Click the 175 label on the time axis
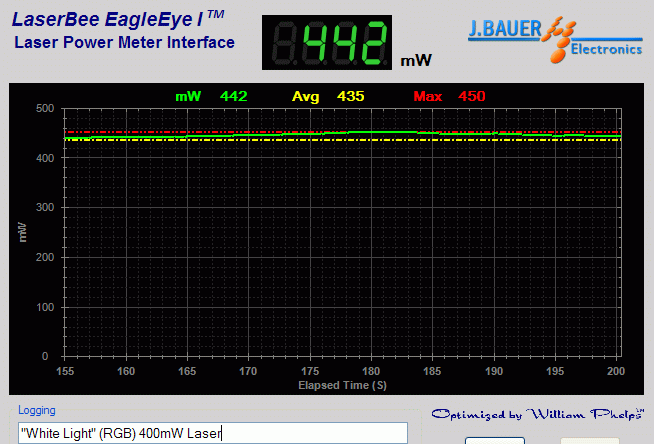Image resolution: width=654 pixels, height=444 pixels. [x=310, y=371]
